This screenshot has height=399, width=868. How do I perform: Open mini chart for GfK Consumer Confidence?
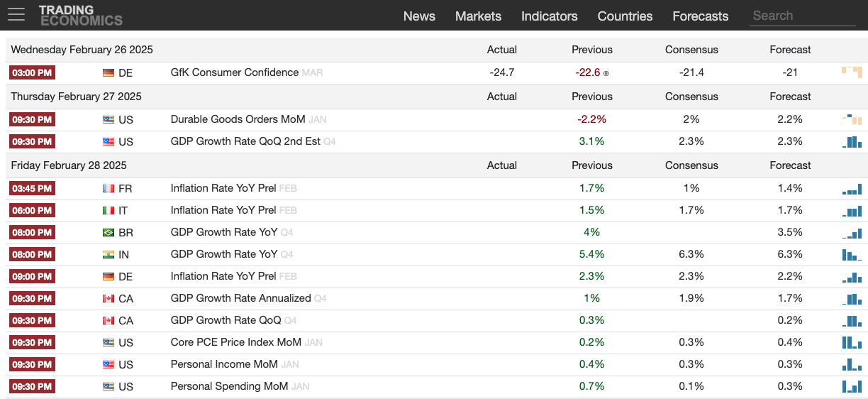(x=851, y=72)
